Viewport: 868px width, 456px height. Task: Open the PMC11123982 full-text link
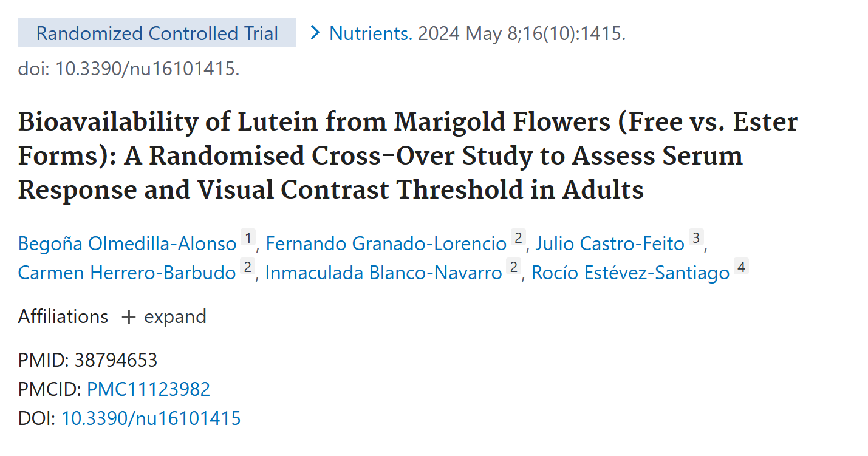(149, 389)
